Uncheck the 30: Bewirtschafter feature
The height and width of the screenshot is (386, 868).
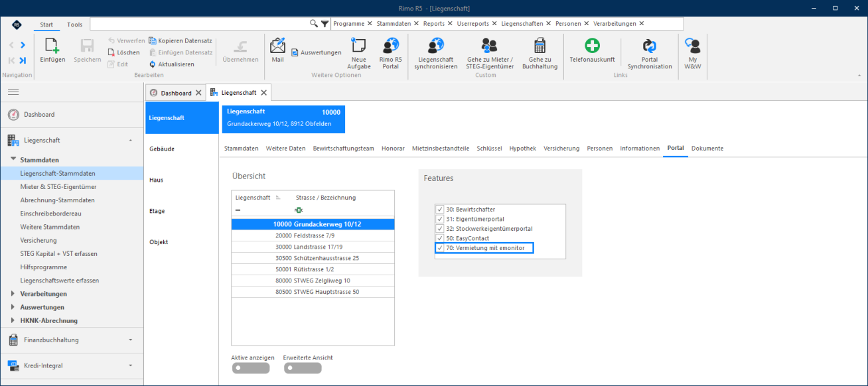439,210
